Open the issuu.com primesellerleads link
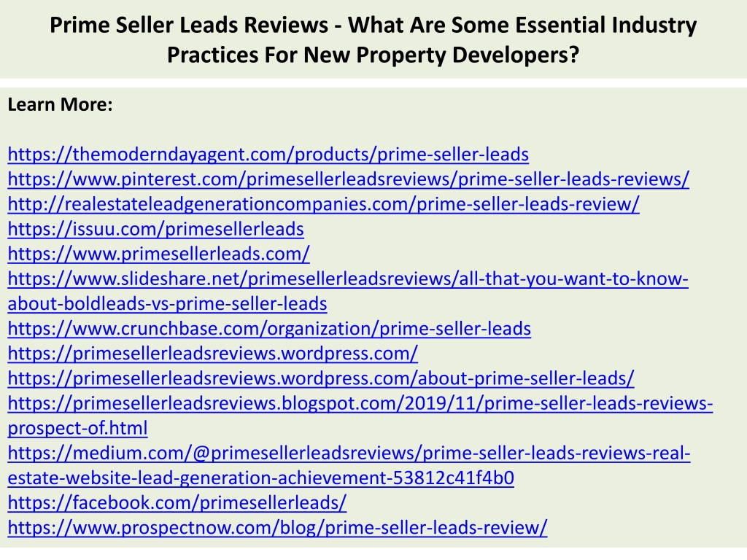747x560 pixels. [156, 229]
